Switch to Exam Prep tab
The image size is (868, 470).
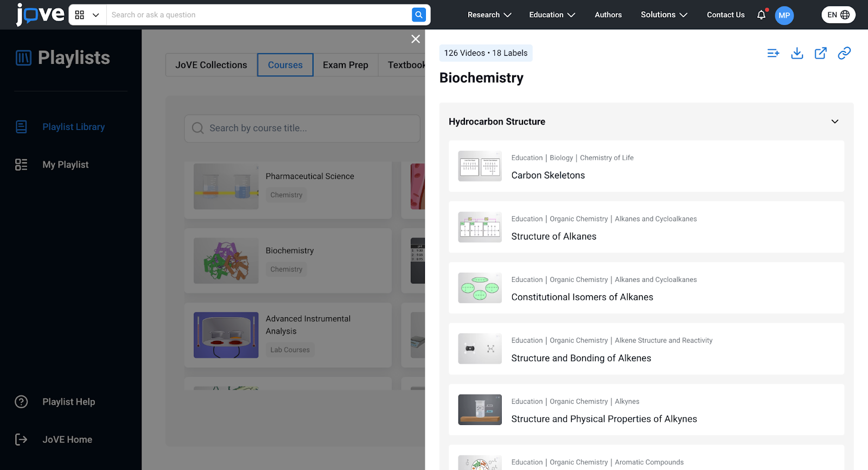(x=346, y=65)
